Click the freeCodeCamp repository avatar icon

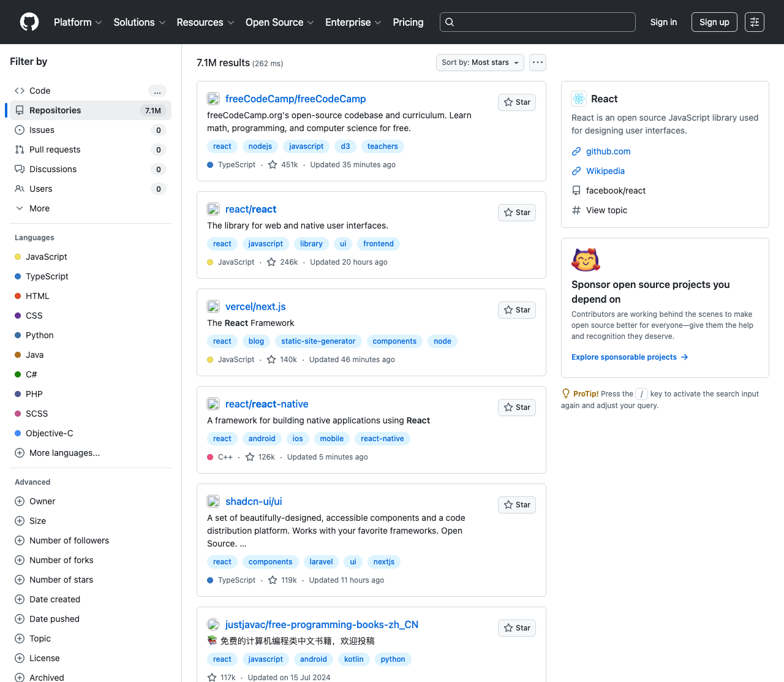point(213,99)
